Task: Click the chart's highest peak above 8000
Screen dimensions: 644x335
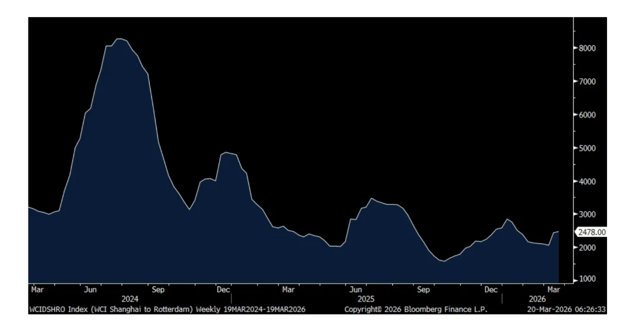Action: pyautogui.click(x=120, y=39)
